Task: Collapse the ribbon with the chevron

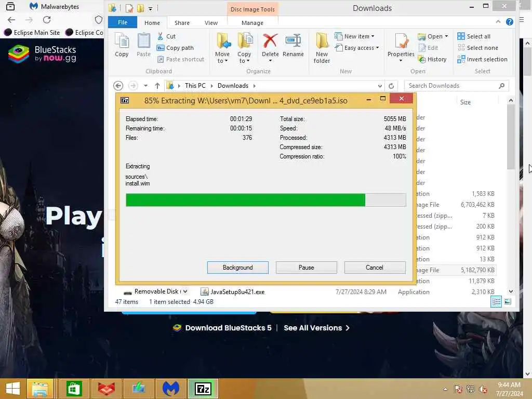Action: tap(498, 22)
